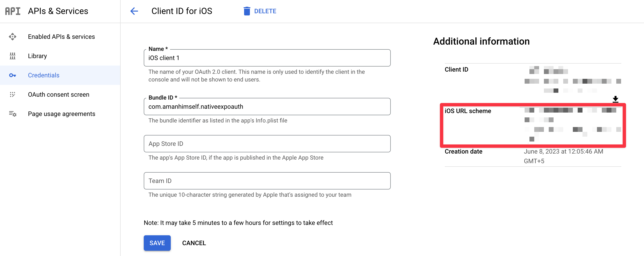Open Page usage agreements
The image size is (644, 256).
[x=60, y=114]
